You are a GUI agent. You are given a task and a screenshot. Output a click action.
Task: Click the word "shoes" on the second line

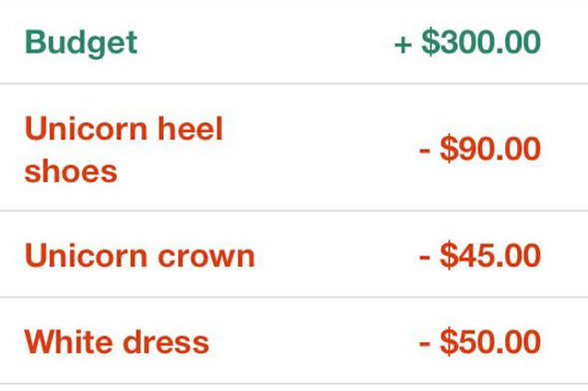[x=71, y=171]
